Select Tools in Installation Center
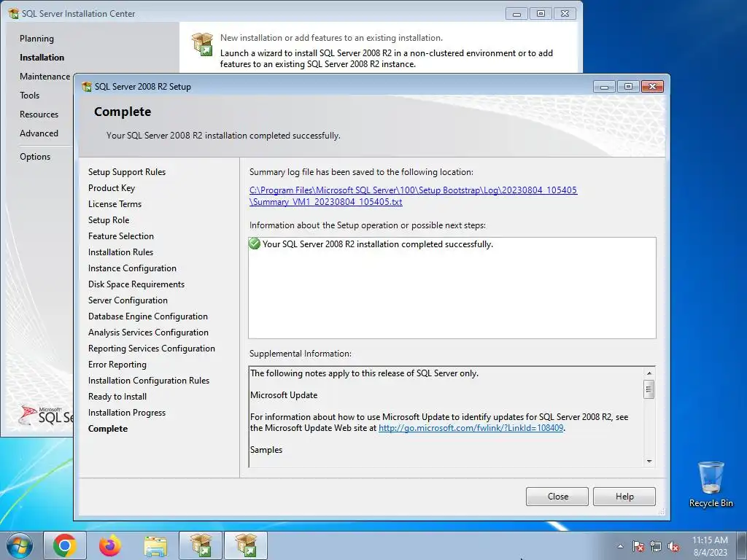Screen dimensions: 747x560 point(29,96)
